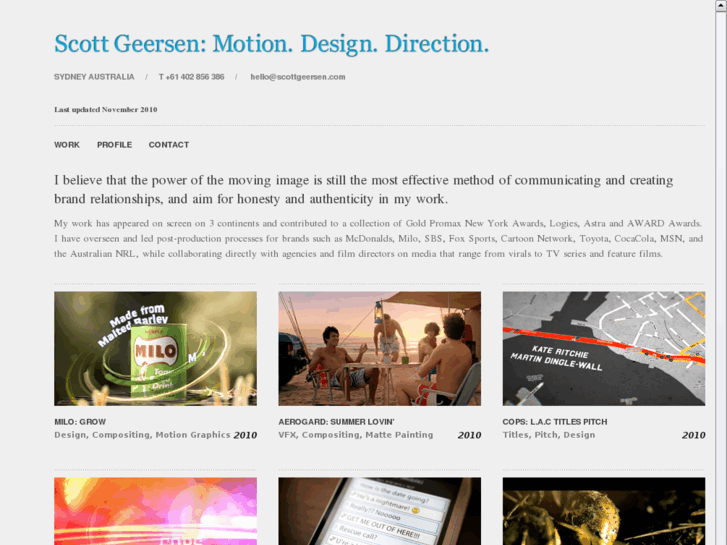Screen dimensions: 727x545
Task: Open the Cops L.A.C map titles thumbnail
Action: pyautogui.click(x=604, y=348)
